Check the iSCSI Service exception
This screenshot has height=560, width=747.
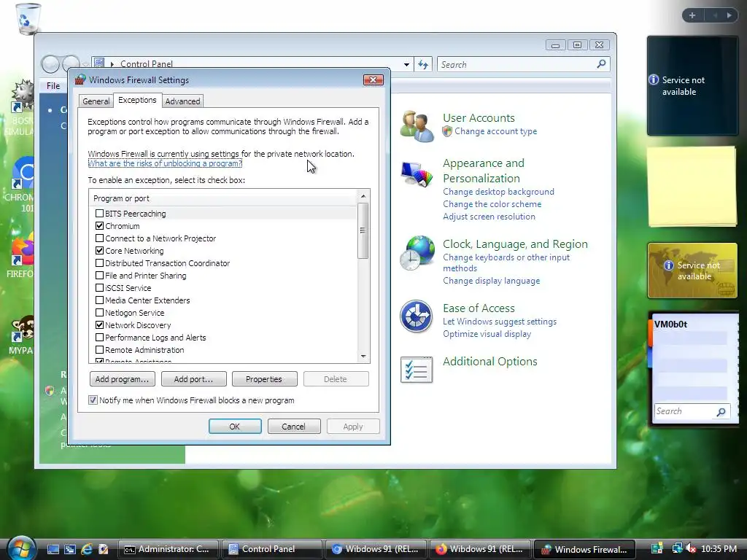99,287
